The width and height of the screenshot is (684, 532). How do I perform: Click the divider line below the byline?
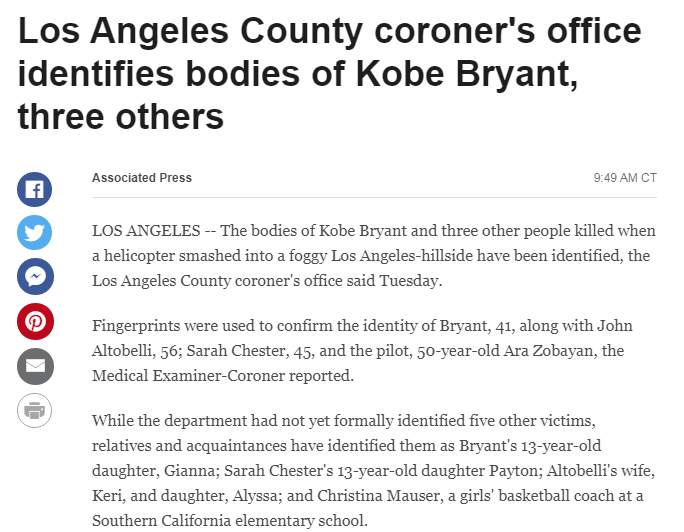pos(374,197)
